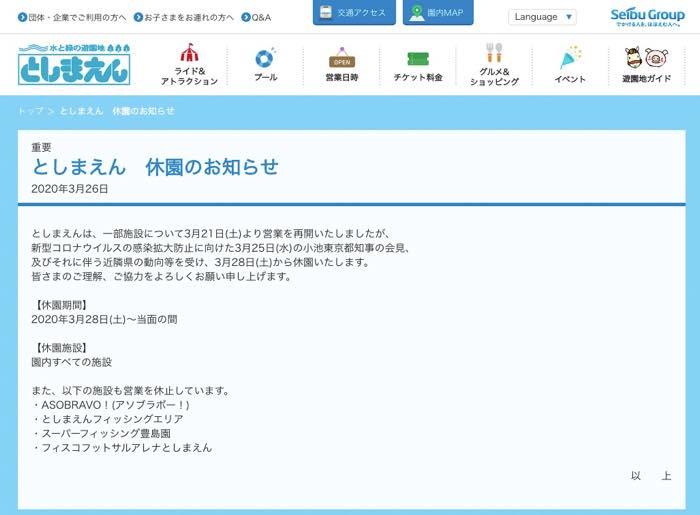Viewport: 700px width, 515px height.
Task: Select the 遊園地ガイド menu label
Action: (646, 79)
